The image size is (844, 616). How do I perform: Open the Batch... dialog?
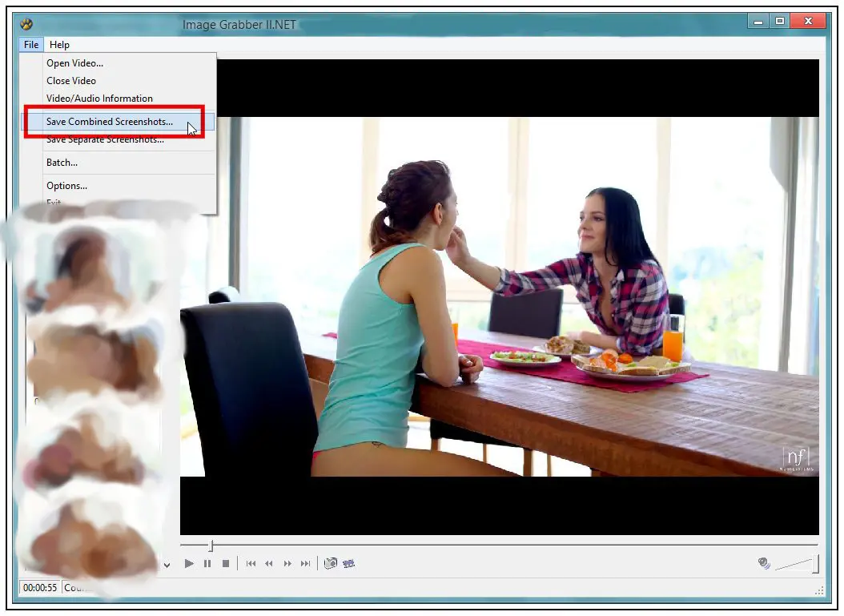click(x=62, y=163)
